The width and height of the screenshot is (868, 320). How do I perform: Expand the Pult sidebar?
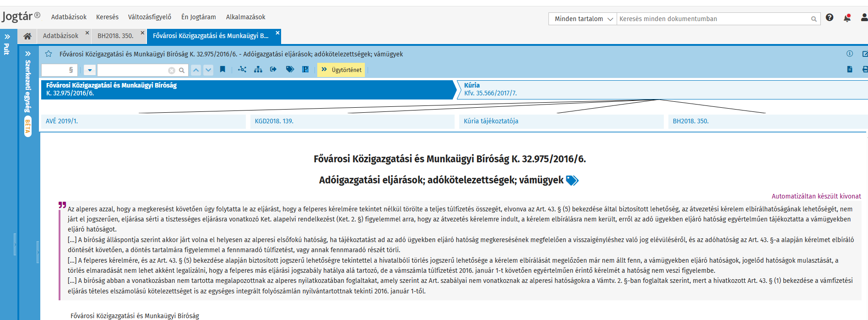[7, 37]
